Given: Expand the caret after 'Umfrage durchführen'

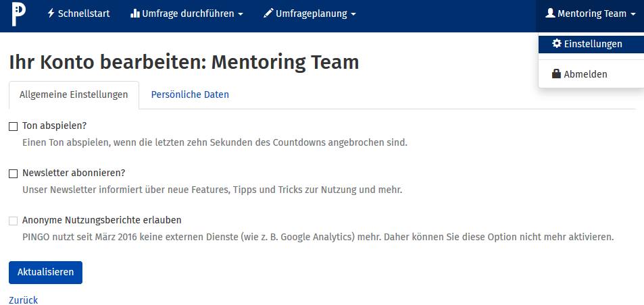Looking at the screenshot, I should tap(240, 14).
